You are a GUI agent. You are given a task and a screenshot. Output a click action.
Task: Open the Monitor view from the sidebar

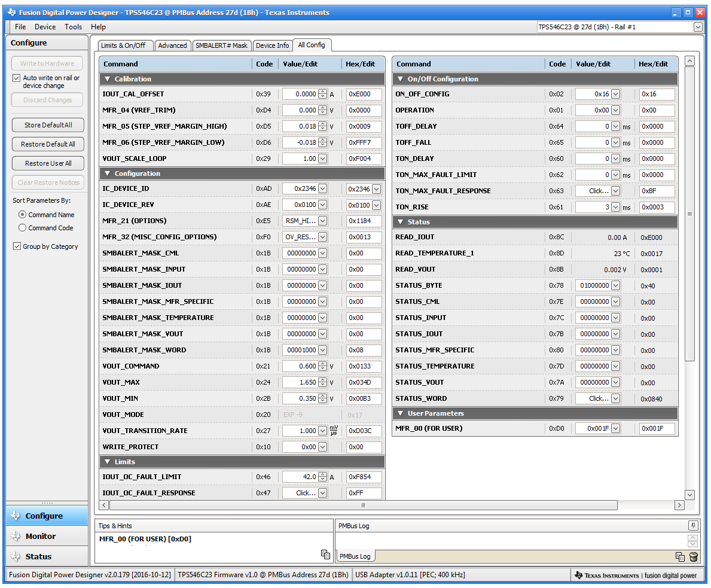click(40, 536)
